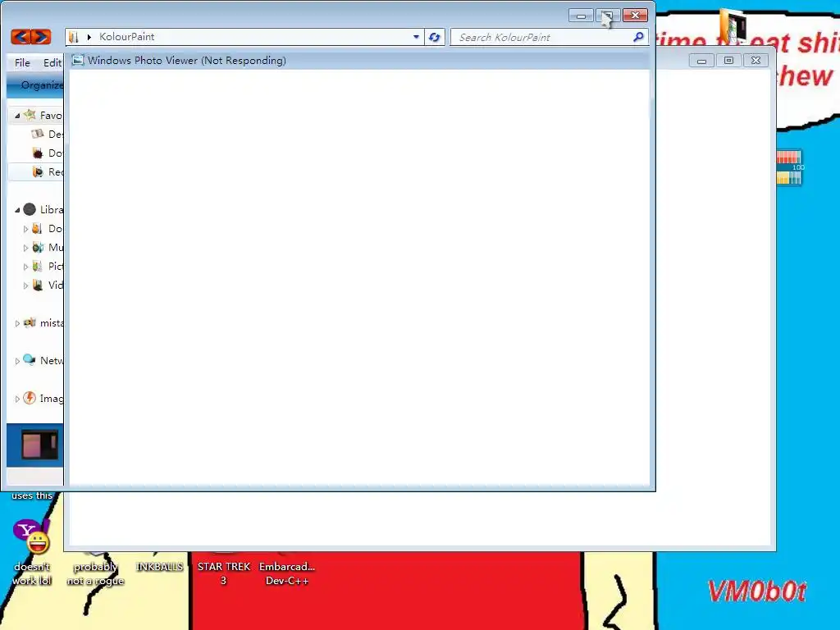Open the Edit menu
The width and height of the screenshot is (840, 630).
pos(52,62)
